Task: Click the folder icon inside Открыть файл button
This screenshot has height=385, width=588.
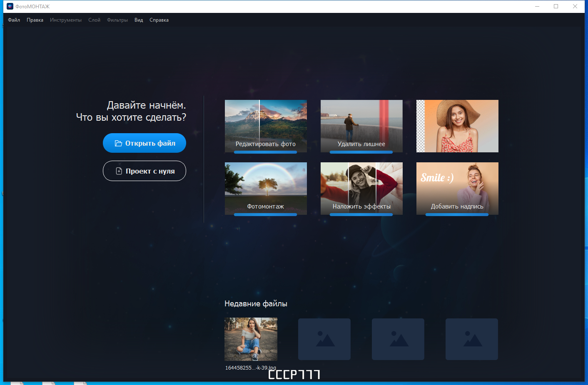Action: [118, 143]
